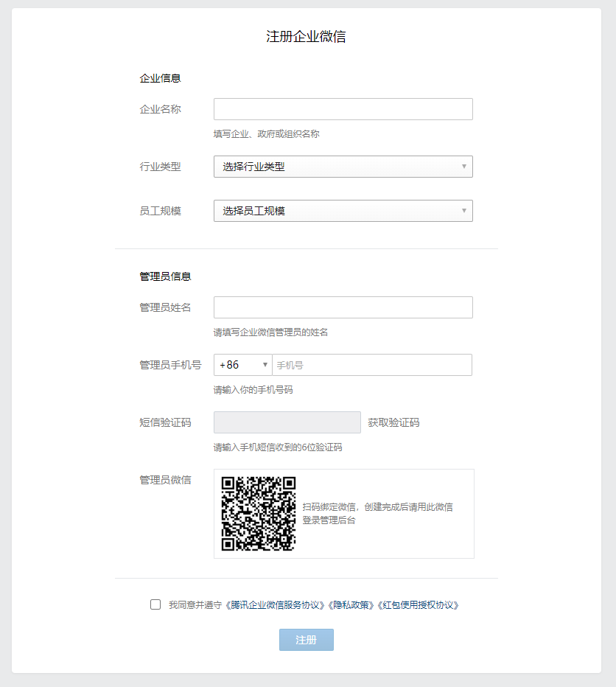Check the 我同意并遵守 agreement checkbox
Screen dimensions: 616x687
155,604
